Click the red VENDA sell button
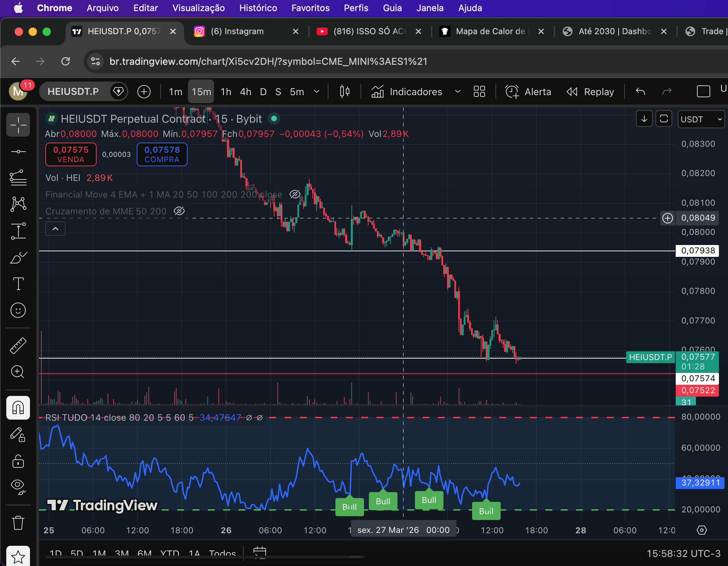 71,154
